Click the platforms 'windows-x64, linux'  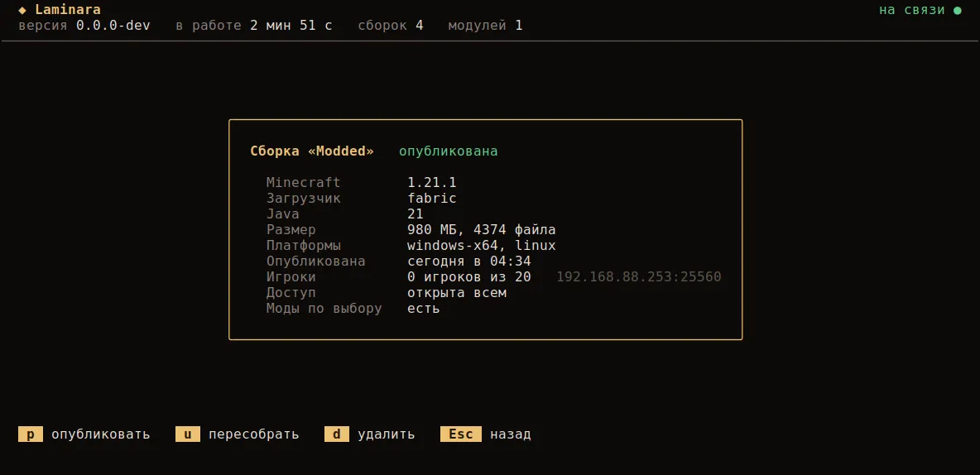[481, 246]
